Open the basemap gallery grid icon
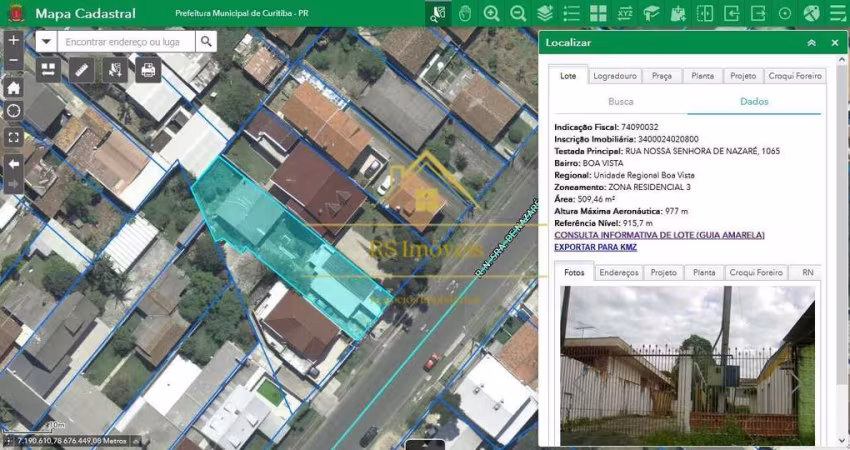Screen dimensions: 850x450 click(x=598, y=13)
